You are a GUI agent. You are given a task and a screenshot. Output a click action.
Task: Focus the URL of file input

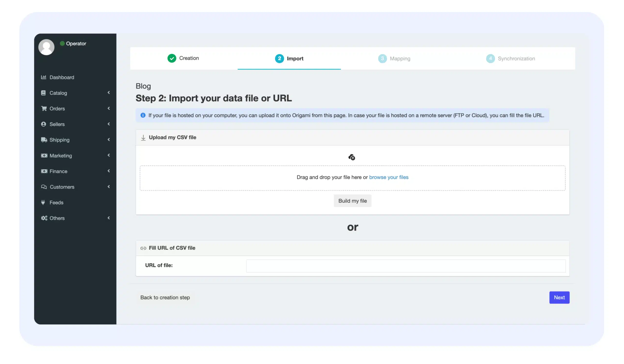pyautogui.click(x=406, y=266)
